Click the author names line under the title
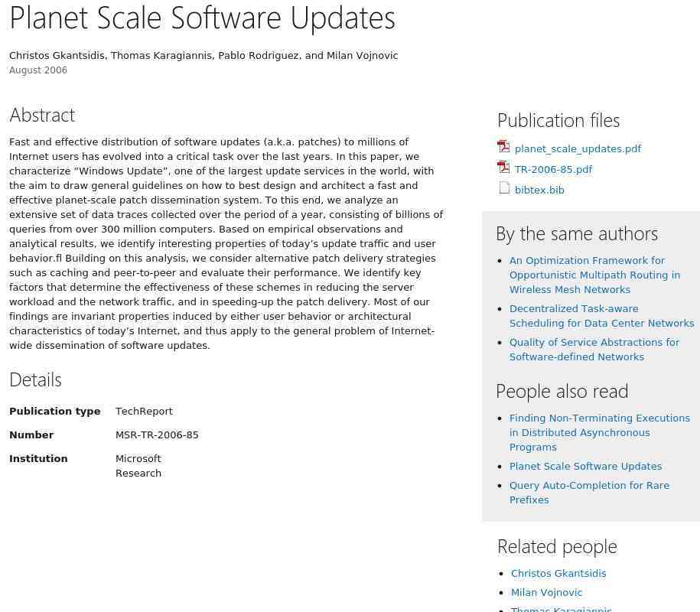Screen dimensions: 700x612 (203, 56)
